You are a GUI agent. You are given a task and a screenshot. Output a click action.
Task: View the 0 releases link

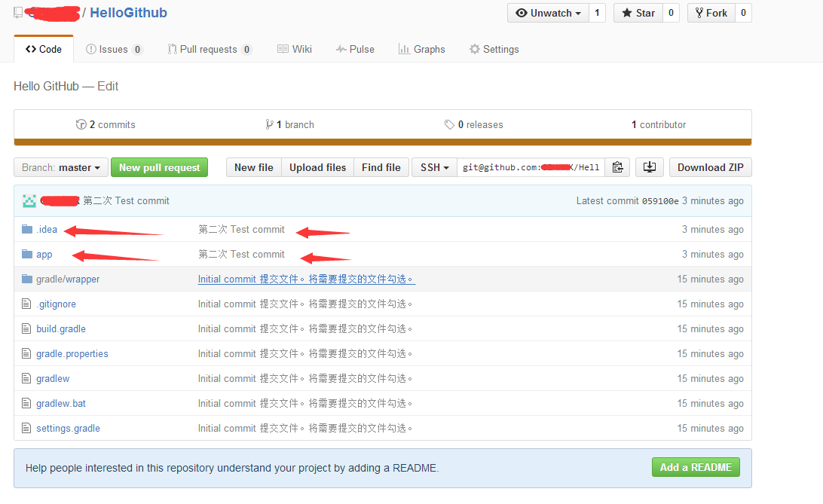473,124
